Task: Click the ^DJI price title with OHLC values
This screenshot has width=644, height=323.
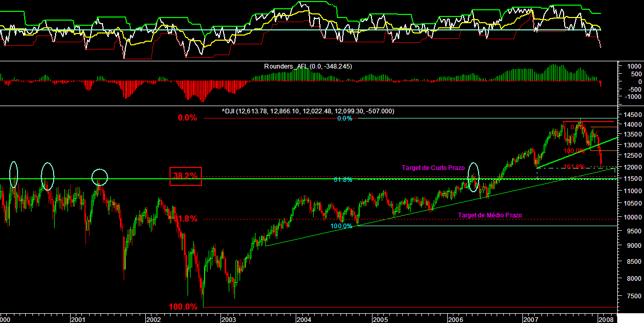Action: [308, 111]
